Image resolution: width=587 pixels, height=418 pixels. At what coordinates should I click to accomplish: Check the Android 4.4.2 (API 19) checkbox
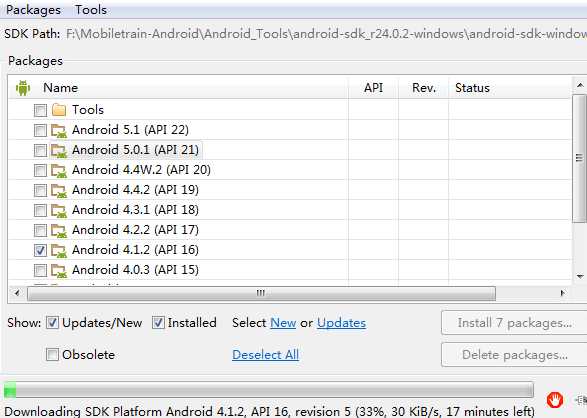(x=40, y=190)
